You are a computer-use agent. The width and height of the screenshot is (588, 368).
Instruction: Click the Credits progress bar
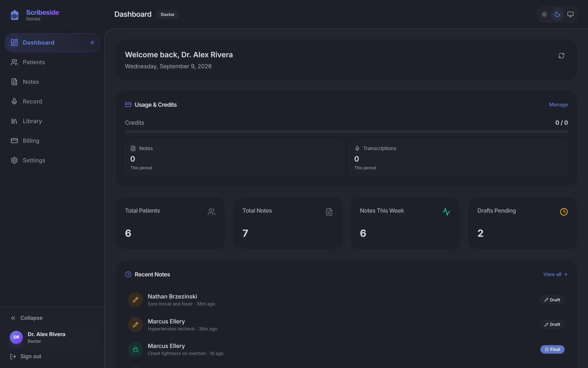pyautogui.click(x=346, y=132)
